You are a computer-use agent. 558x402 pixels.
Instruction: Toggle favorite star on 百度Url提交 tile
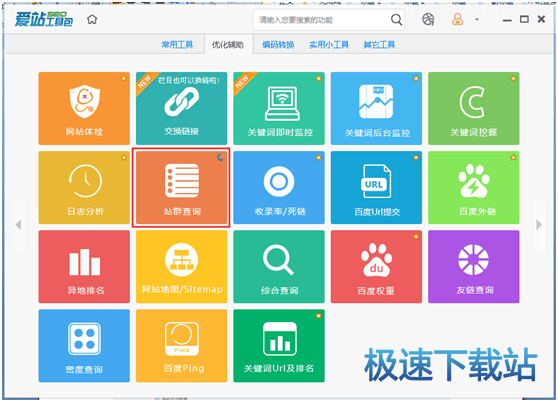[416, 157]
